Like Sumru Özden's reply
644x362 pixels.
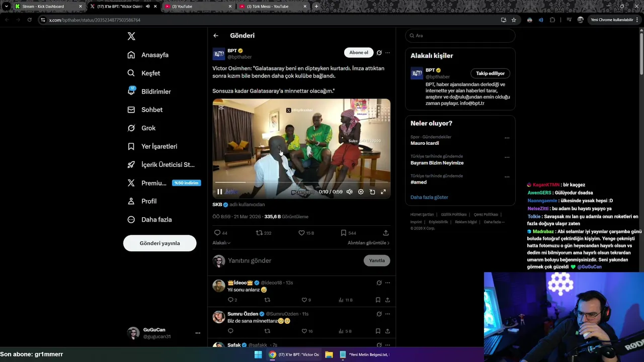pos(304,331)
